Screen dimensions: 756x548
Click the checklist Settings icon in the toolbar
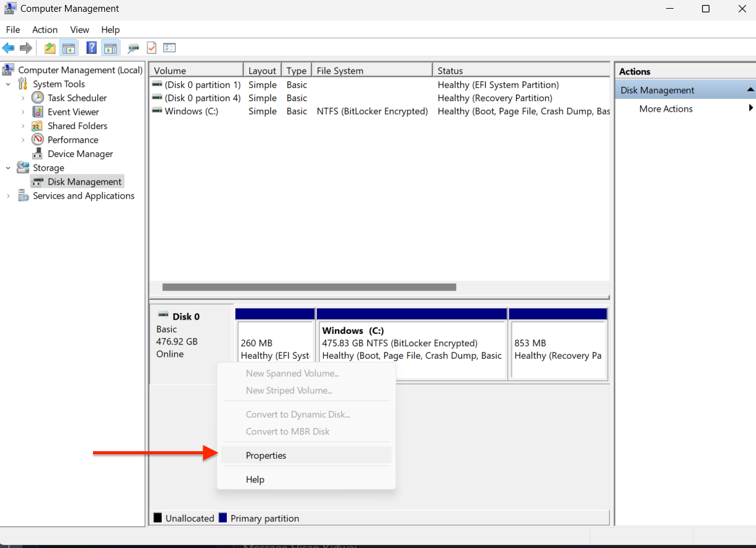click(169, 48)
